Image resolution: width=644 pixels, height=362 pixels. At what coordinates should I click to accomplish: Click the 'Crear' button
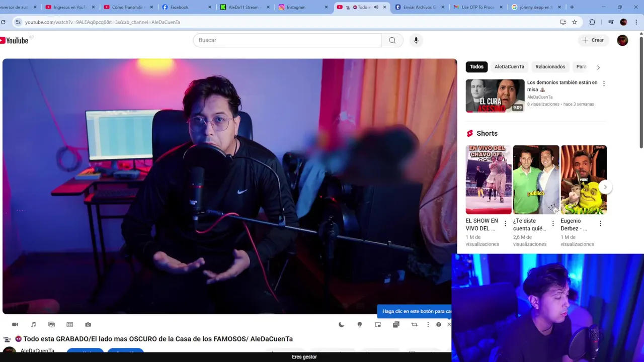[x=592, y=40]
